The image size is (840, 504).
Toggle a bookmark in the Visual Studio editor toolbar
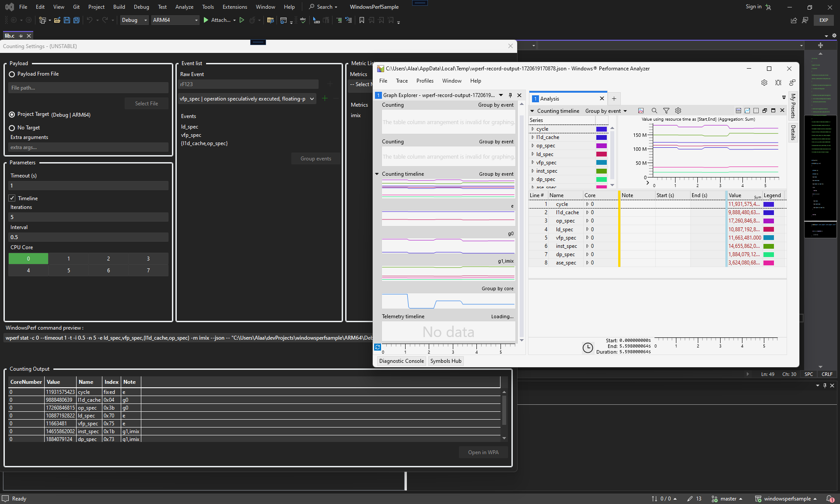[x=362, y=20]
